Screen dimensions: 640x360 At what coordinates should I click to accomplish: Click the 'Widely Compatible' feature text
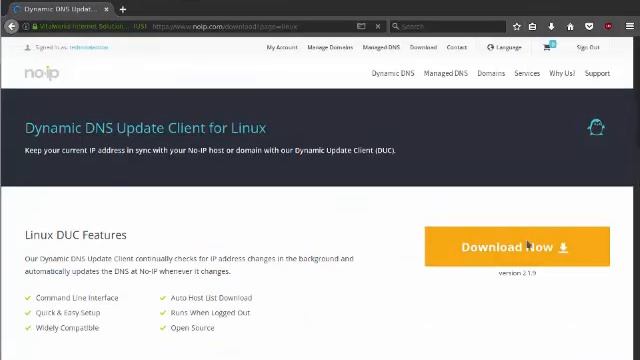click(67, 328)
